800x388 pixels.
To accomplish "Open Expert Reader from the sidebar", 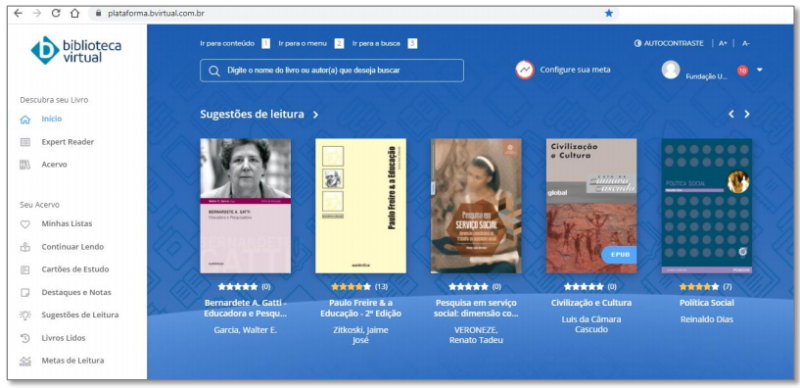I will 67,142.
